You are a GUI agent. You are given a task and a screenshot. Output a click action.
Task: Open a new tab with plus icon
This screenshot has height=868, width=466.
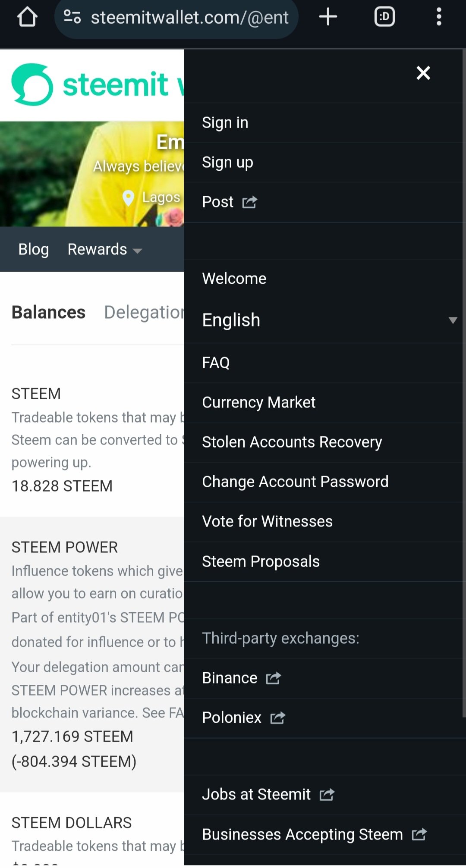328,17
